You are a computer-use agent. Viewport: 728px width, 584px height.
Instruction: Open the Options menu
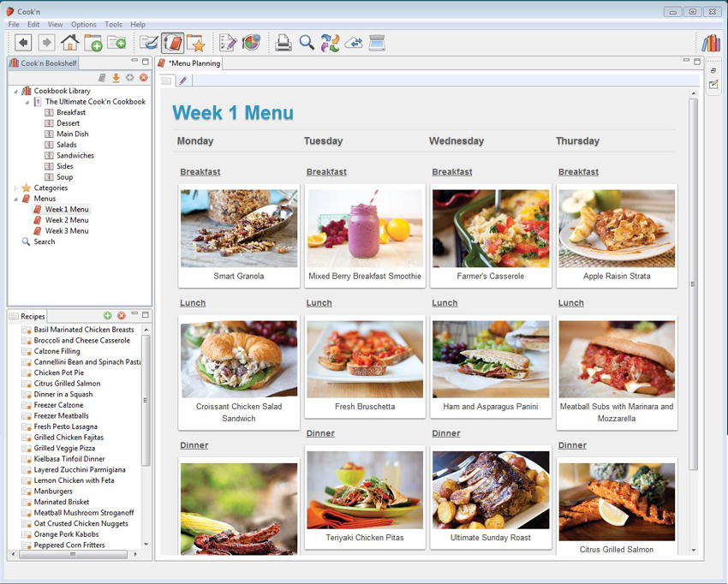pos(84,25)
